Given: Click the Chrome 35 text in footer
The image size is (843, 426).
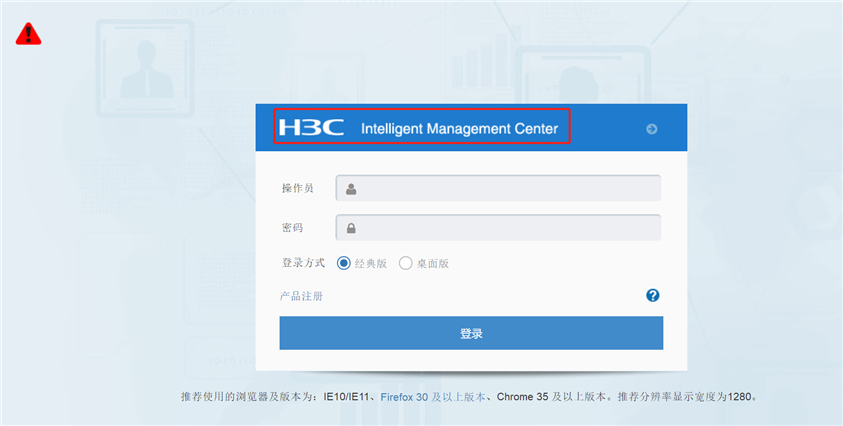Looking at the screenshot, I should pos(523,397).
